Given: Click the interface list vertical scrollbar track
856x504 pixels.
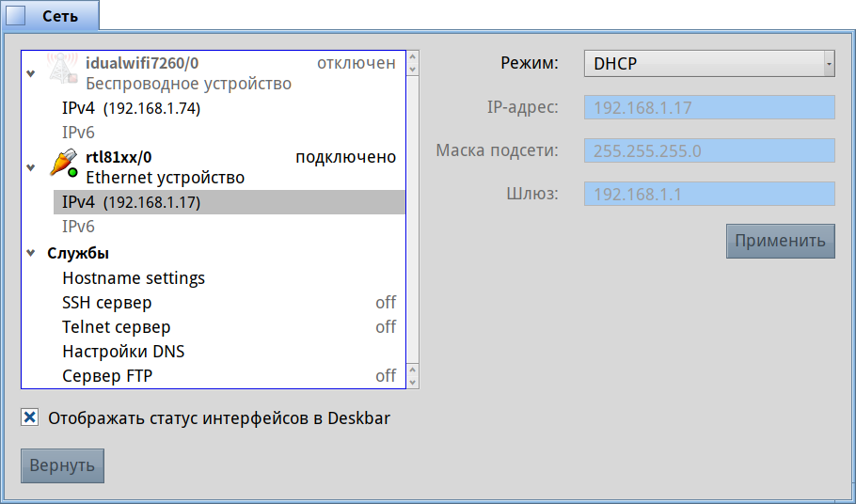Looking at the screenshot, I should [413, 218].
